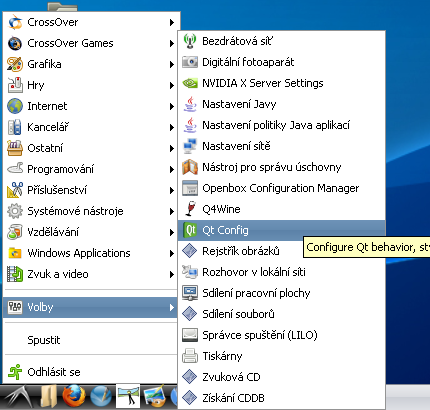Open Sdílení souborů from the submenu
Viewport: 430px width, 410px height.
click(281, 314)
